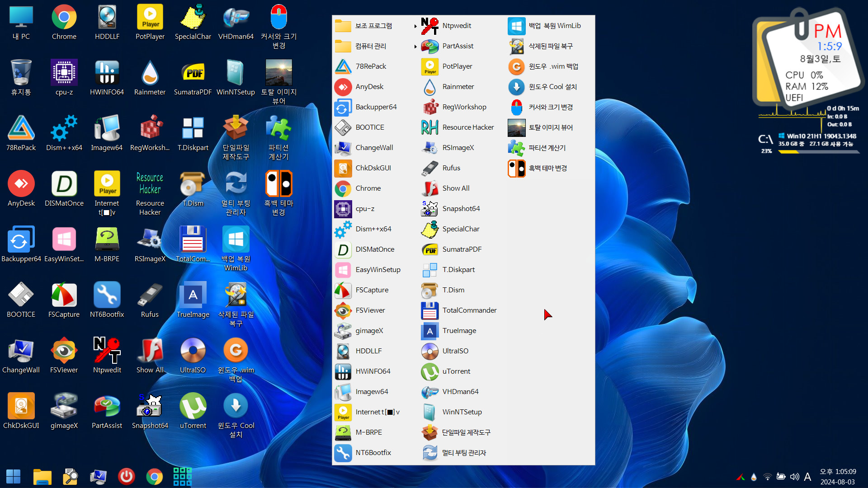Choose TotalCommander menu entry
The width and height of the screenshot is (868, 488).
click(462, 310)
